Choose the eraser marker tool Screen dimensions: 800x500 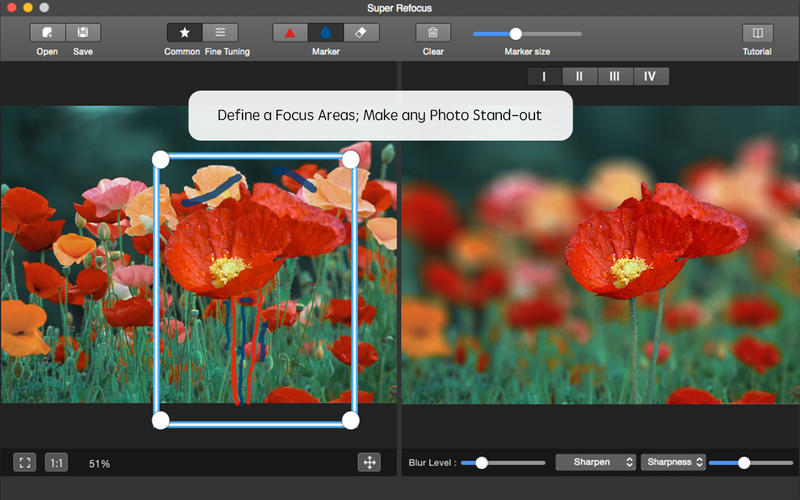(x=361, y=33)
